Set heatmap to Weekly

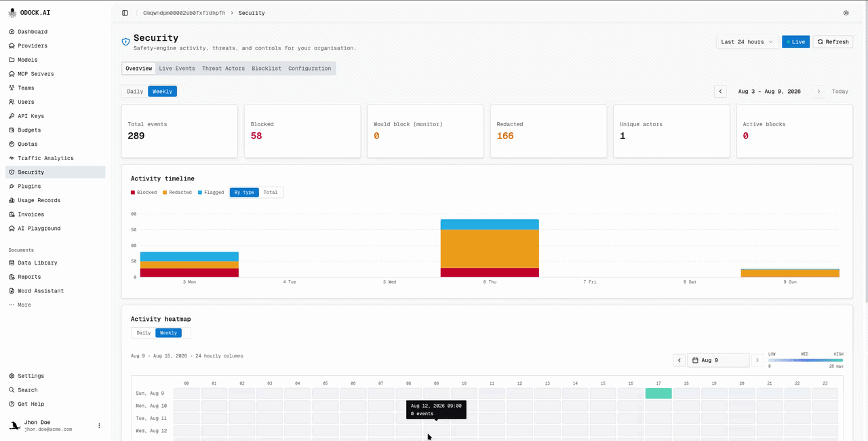click(x=168, y=332)
